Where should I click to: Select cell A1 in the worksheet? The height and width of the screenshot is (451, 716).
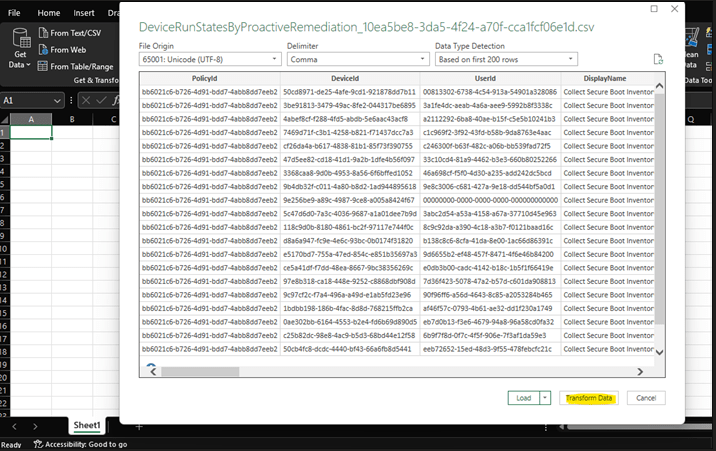(31, 132)
